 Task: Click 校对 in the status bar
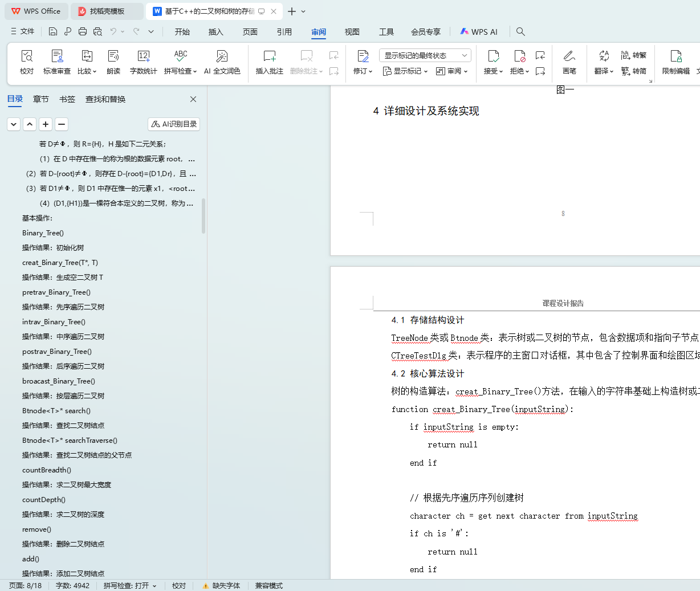click(179, 585)
